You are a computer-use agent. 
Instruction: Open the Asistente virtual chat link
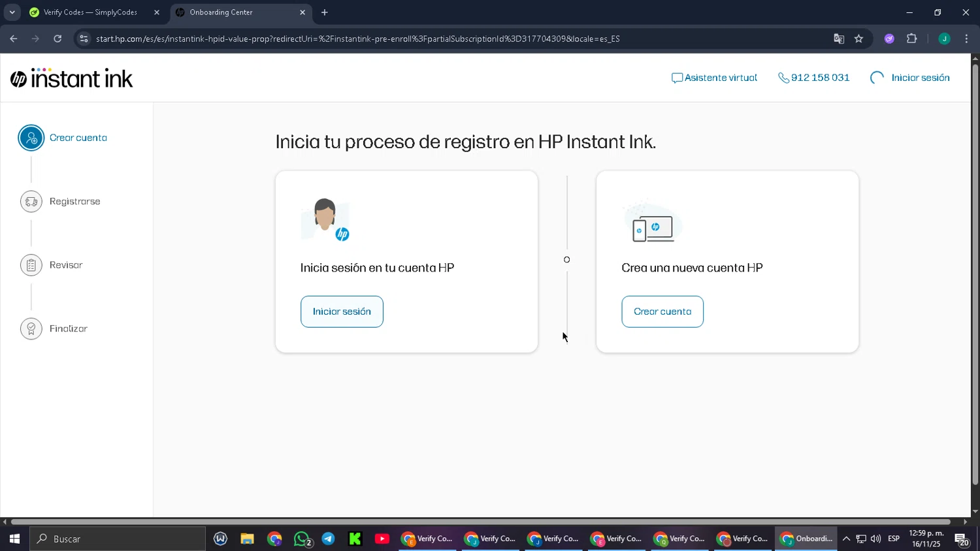[714, 78]
